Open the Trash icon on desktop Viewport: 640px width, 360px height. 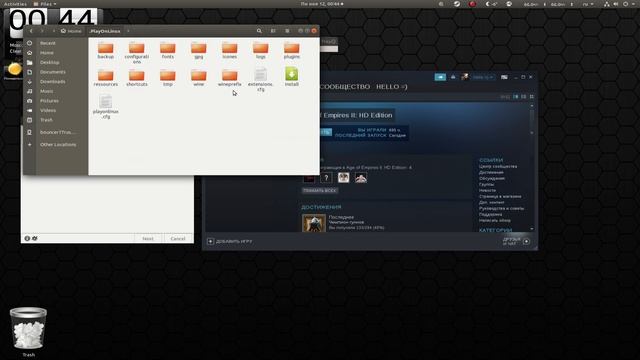[28, 332]
